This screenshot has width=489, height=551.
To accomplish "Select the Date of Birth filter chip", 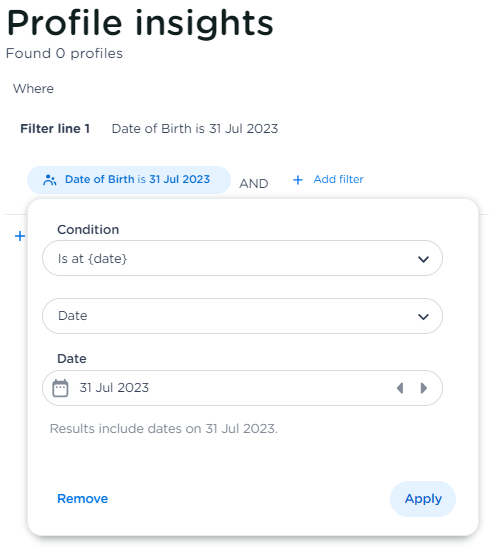I will coord(129,180).
